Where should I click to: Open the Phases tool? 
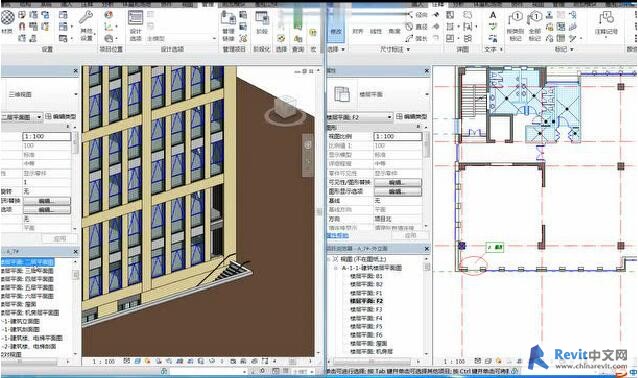click(x=262, y=23)
